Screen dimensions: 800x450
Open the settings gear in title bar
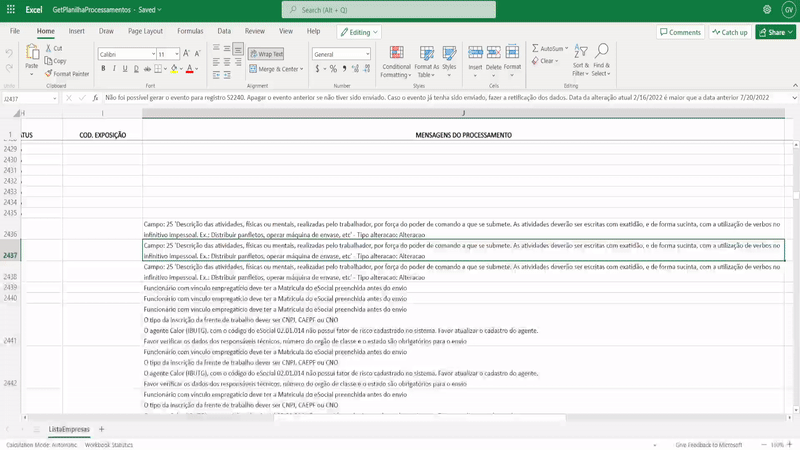coord(767,10)
